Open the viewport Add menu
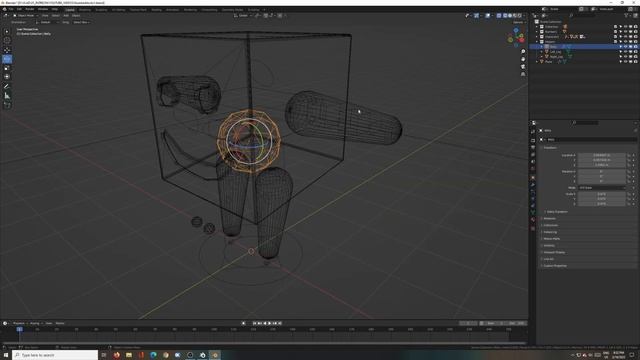640x360 pixels. pyautogui.click(x=66, y=16)
